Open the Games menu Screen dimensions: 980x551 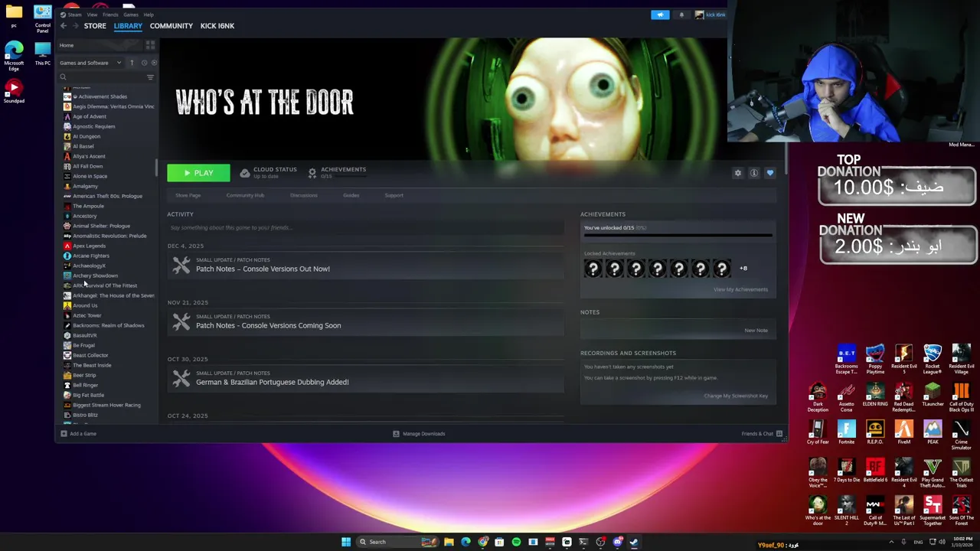click(x=131, y=15)
